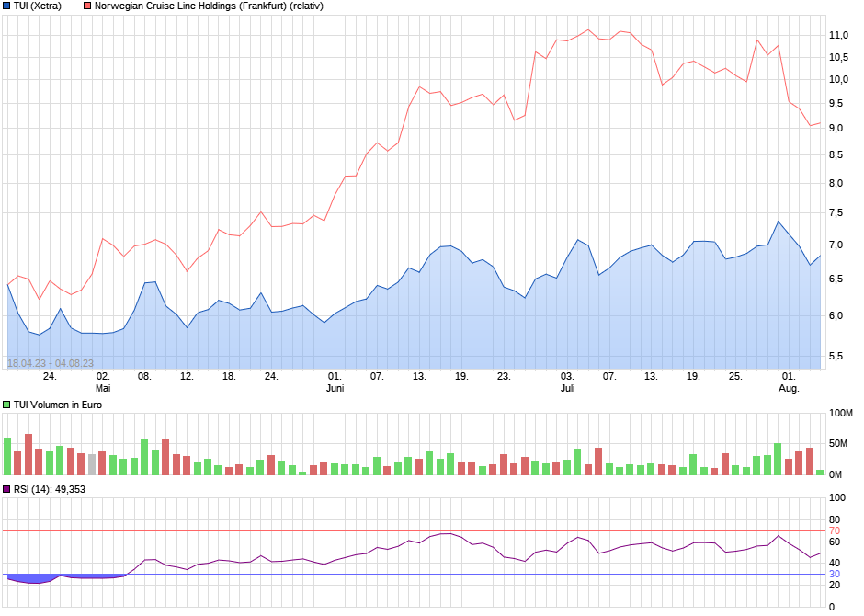Click the 9,0 price axis label

[x=836, y=129]
